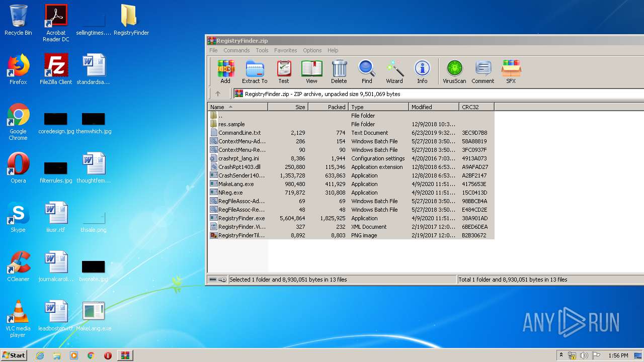Select the leadboston.rtf desktop document
644x362 pixels.
(56, 316)
